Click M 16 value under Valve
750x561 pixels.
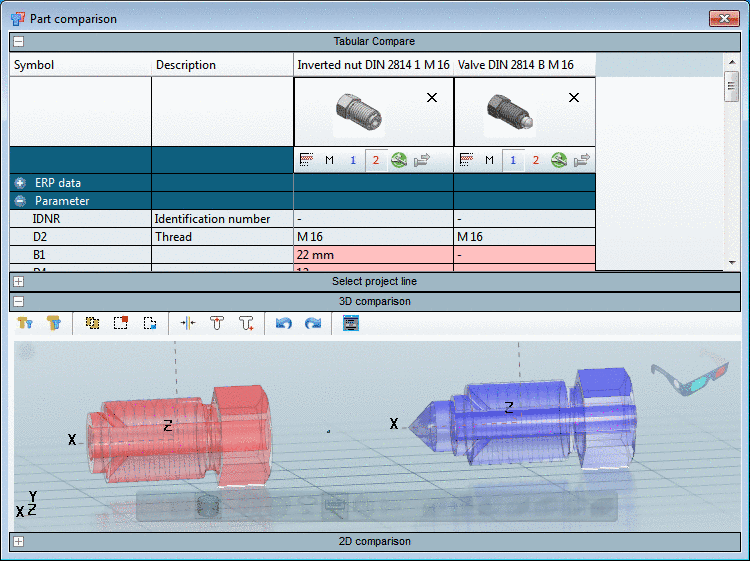click(525, 237)
